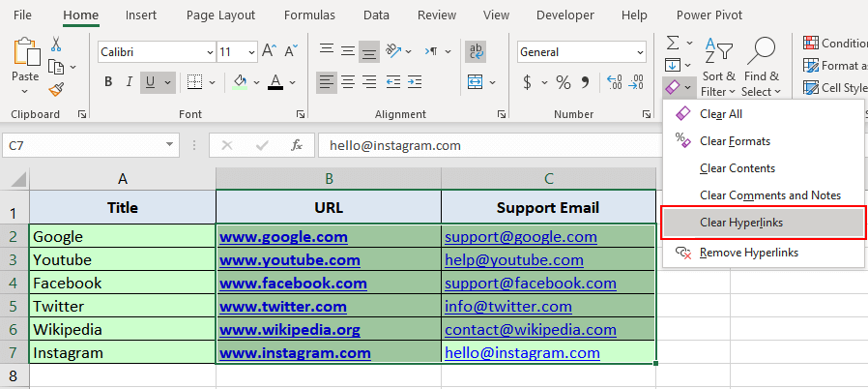Click the Orientation text angle icon
Viewport: 868px width, 389px height.
click(393, 51)
